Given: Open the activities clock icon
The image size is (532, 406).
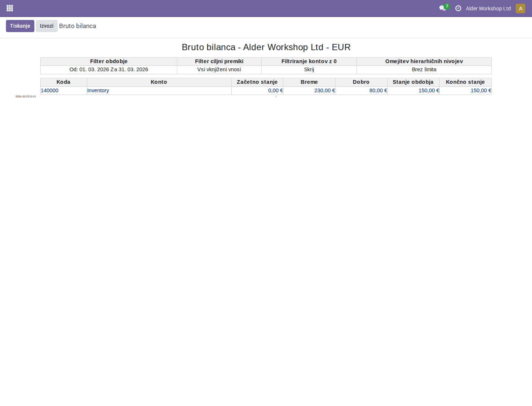Looking at the screenshot, I should point(458,8).
